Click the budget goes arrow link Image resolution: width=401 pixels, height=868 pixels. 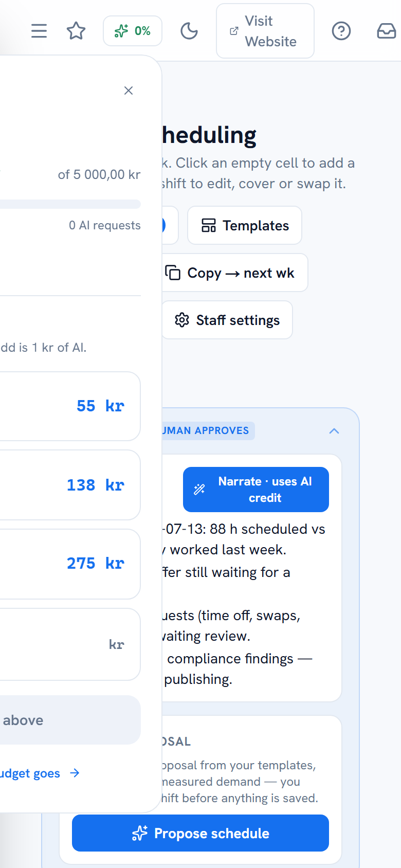(x=40, y=773)
